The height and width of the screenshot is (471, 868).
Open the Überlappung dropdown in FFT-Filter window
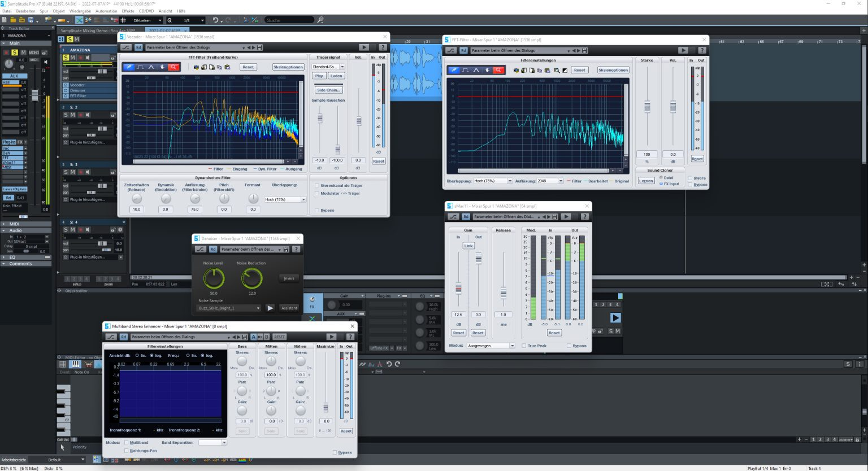click(493, 181)
